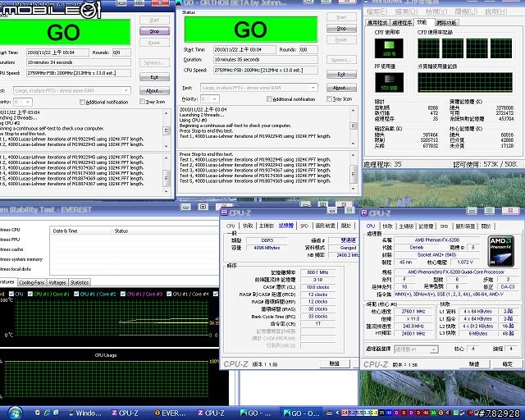The width and height of the screenshot is (525, 420).
Task: Activate the second CPU-Z taskbar button
Action: [x=211, y=413]
